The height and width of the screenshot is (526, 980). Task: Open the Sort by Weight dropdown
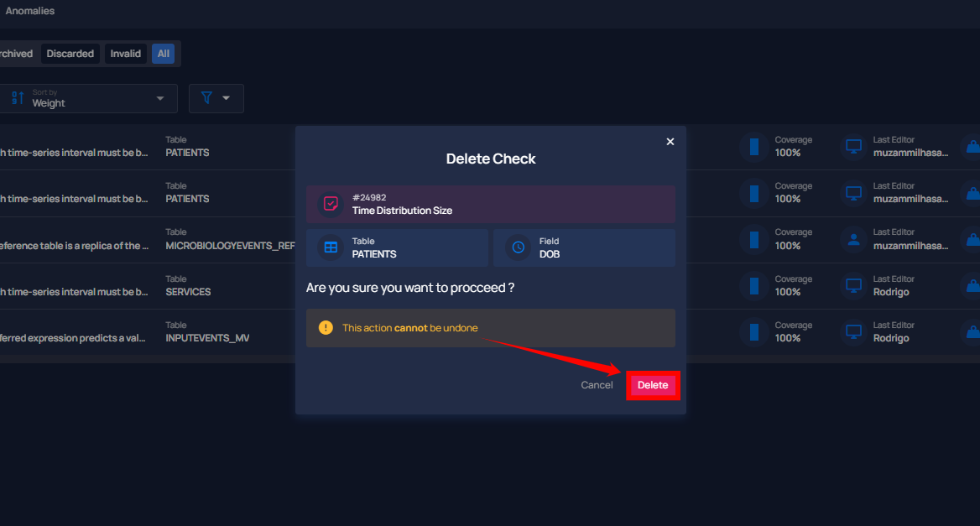click(x=89, y=99)
